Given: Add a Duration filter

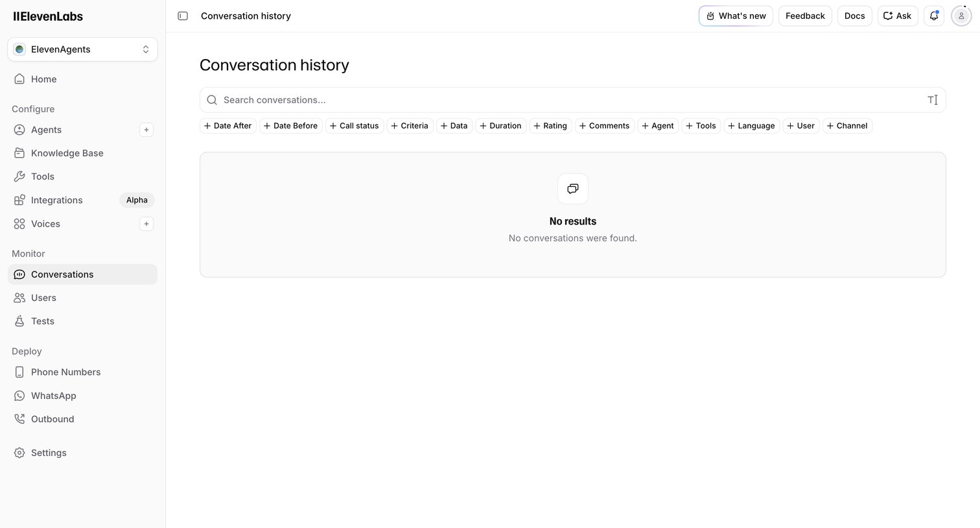Looking at the screenshot, I should pyautogui.click(x=501, y=126).
